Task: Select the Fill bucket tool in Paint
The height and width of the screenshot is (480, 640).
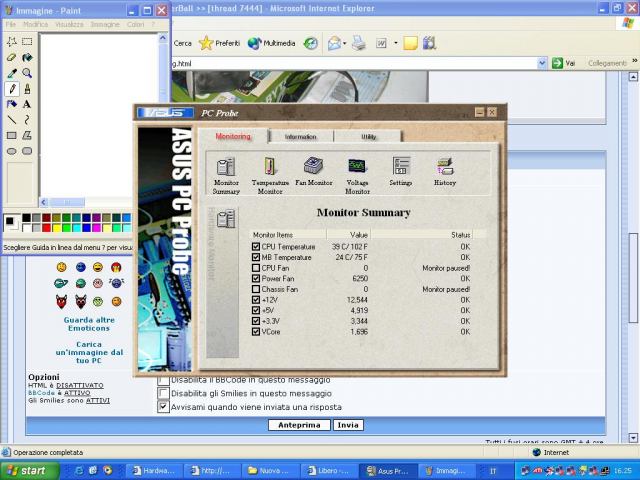Action: (x=27, y=58)
